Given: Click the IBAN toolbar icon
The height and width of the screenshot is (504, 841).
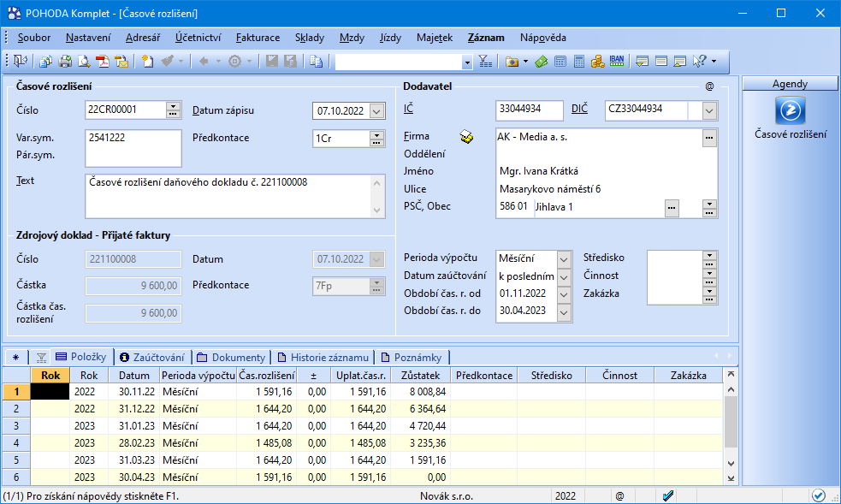Looking at the screenshot, I should tap(617, 61).
